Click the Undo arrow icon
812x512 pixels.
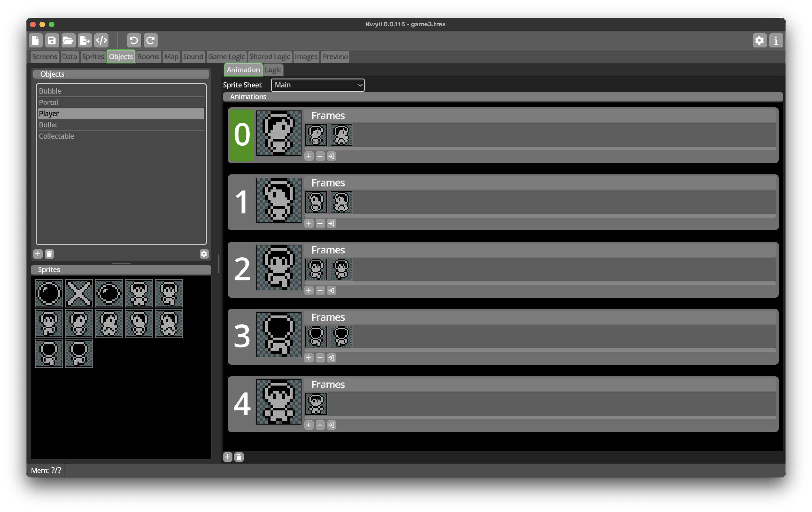[x=134, y=40]
